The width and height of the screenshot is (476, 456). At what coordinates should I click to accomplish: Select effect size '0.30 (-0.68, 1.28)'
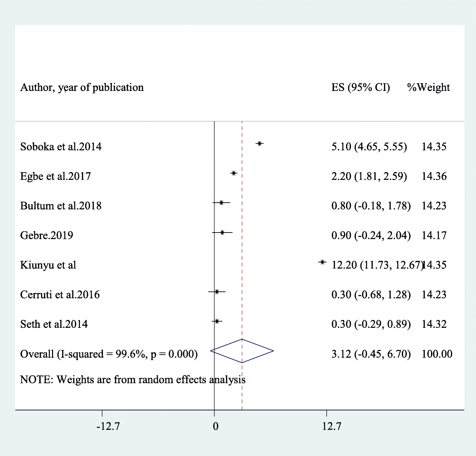(x=371, y=295)
